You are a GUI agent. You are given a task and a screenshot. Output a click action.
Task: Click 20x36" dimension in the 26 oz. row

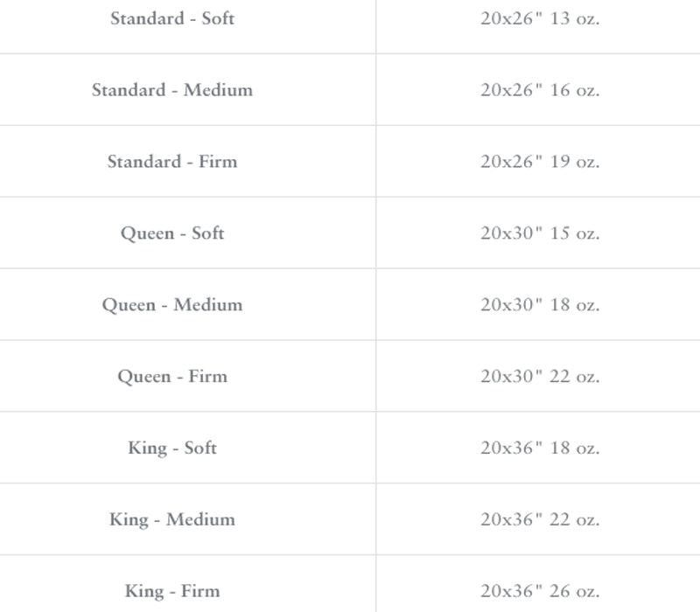(x=511, y=591)
